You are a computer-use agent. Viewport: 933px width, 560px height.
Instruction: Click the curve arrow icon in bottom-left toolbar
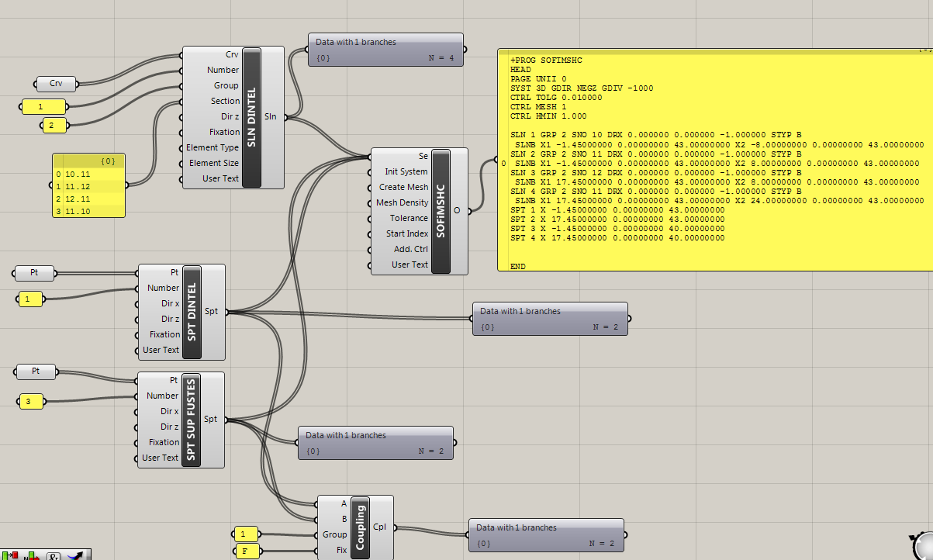76,555
